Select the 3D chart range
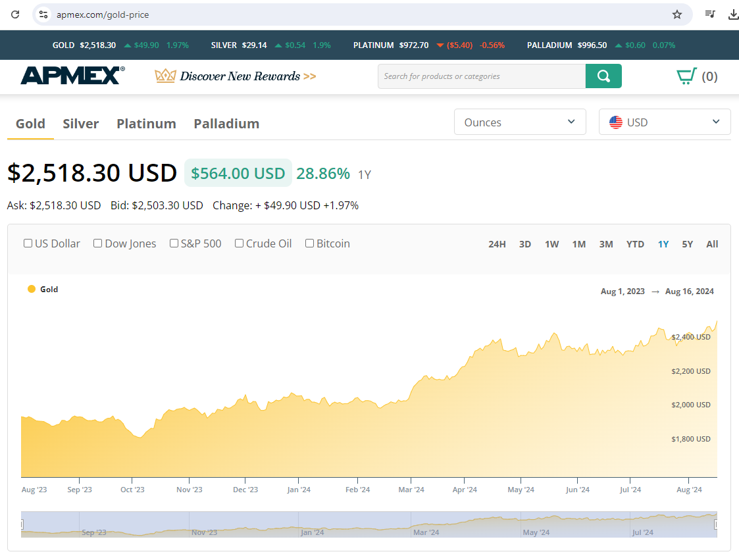 pos(525,244)
